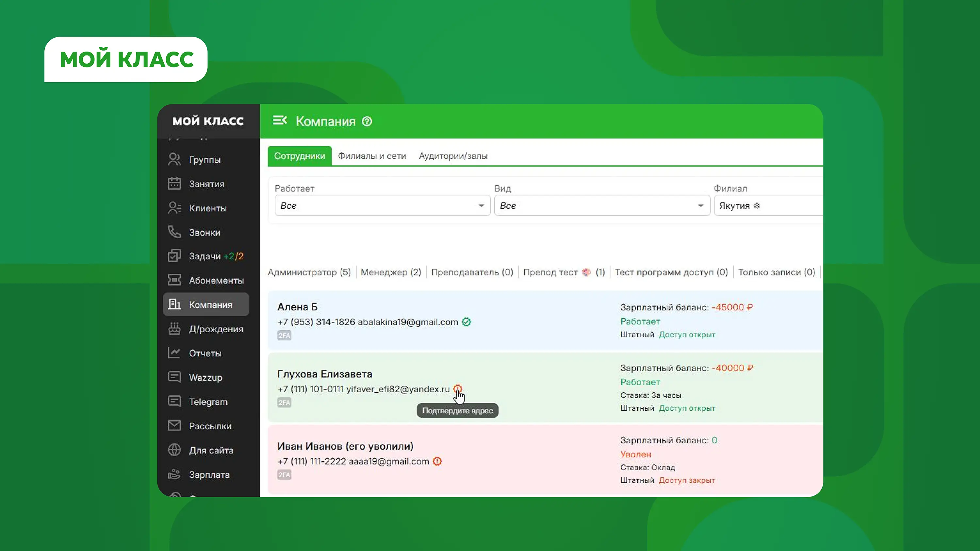Open the Вид dropdown arrow
The image size is (980, 551).
(x=700, y=206)
